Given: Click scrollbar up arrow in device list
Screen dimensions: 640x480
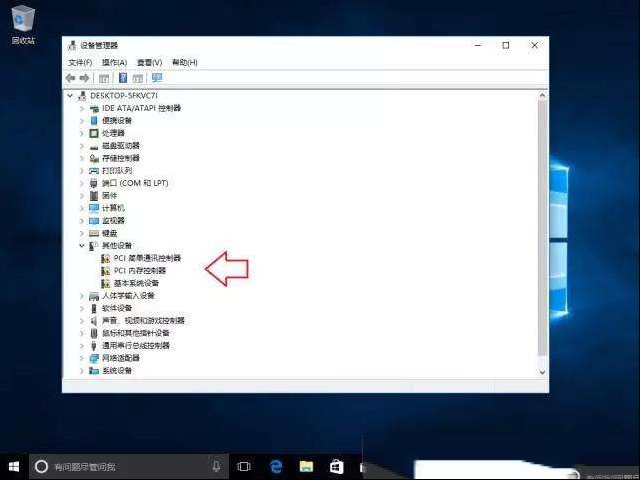Looking at the screenshot, I should 542,96.
